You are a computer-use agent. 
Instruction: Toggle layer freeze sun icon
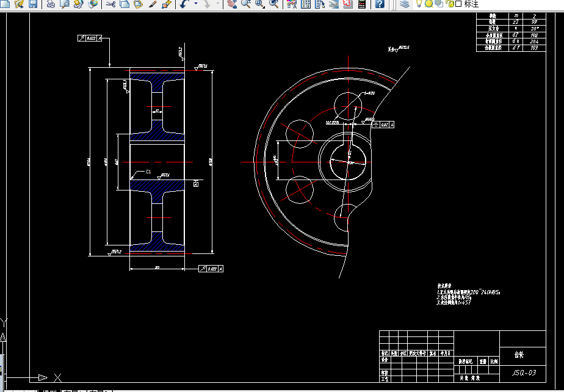(x=428, y=4)
